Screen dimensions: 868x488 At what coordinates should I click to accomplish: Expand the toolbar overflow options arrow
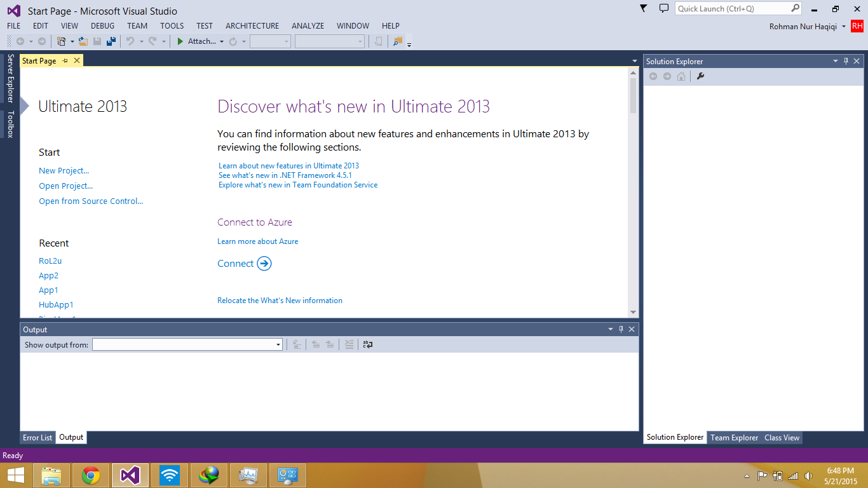click(409, 44)
